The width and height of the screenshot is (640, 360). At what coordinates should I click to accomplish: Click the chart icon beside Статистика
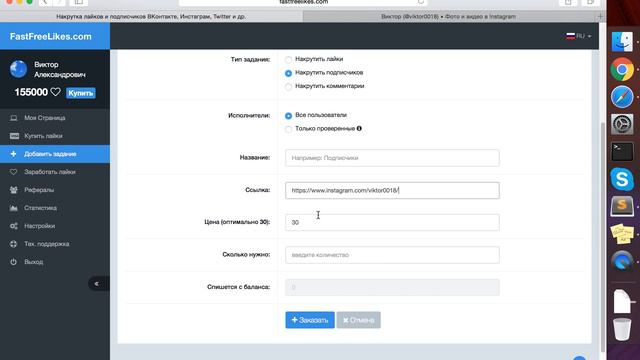(13, 208)
